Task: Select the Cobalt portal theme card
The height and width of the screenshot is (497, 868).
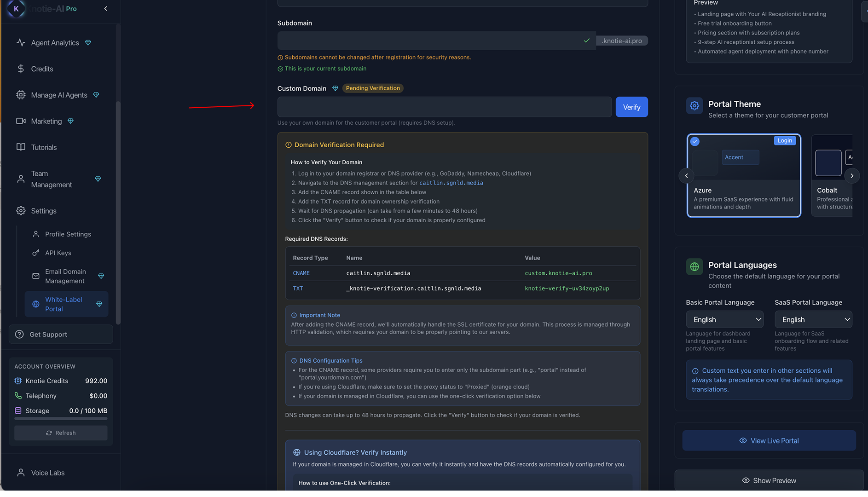Action: [x=832, y=176]
